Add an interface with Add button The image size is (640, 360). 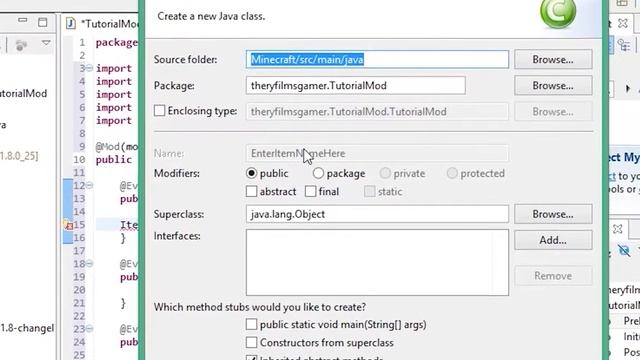(553, 240)
